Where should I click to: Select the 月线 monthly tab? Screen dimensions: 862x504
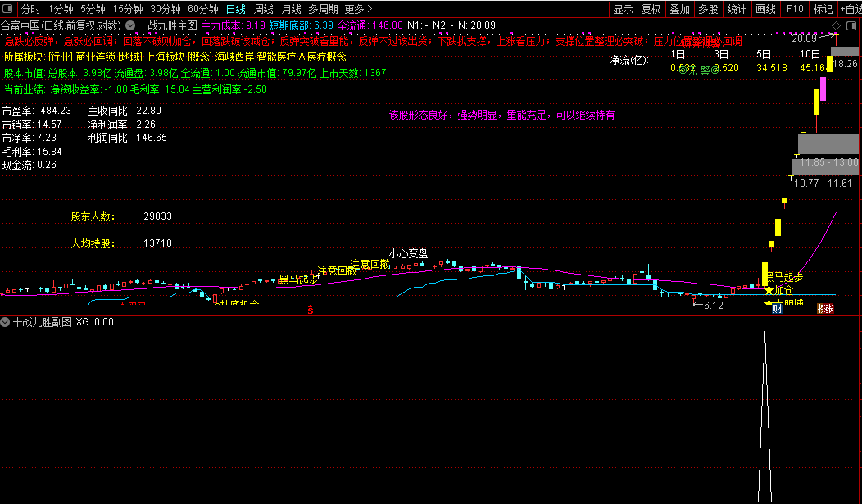click(291, 9)
